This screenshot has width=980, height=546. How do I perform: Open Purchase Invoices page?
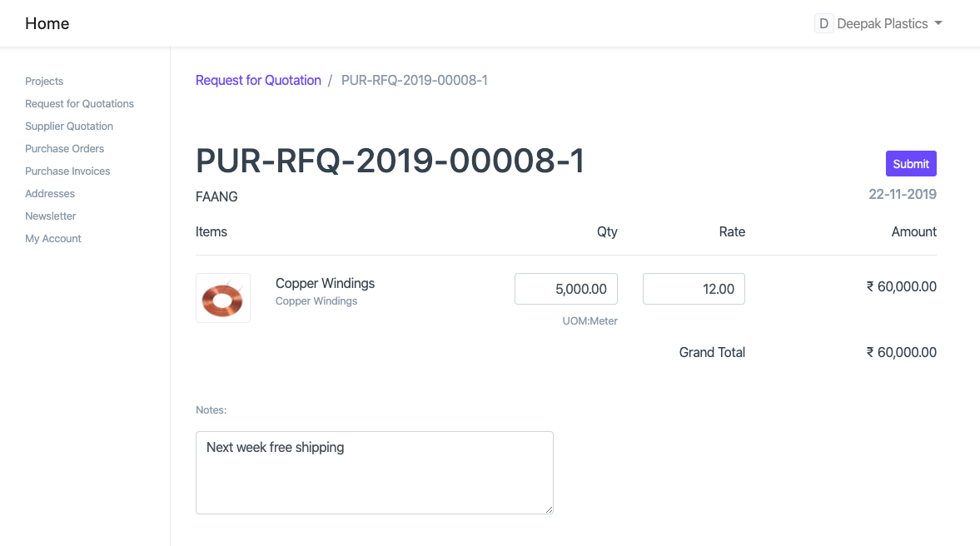point(67,171)
